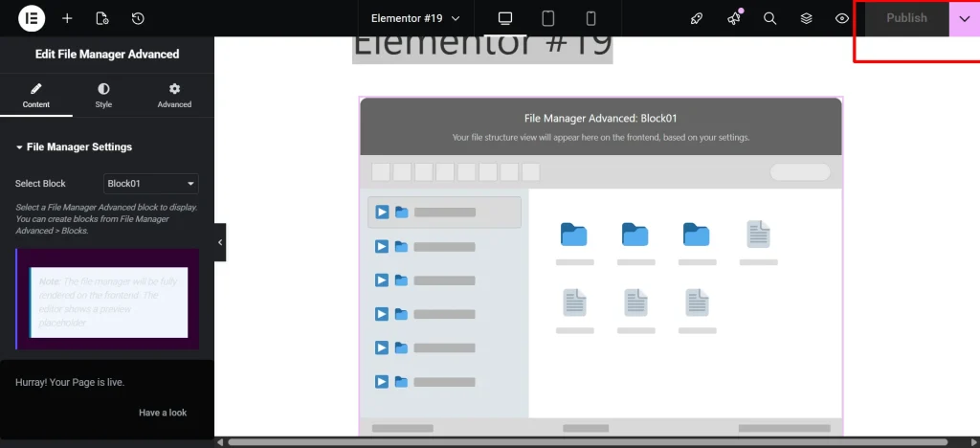Click the Have a look link
980x448 pixels.
tap(163, 413)
